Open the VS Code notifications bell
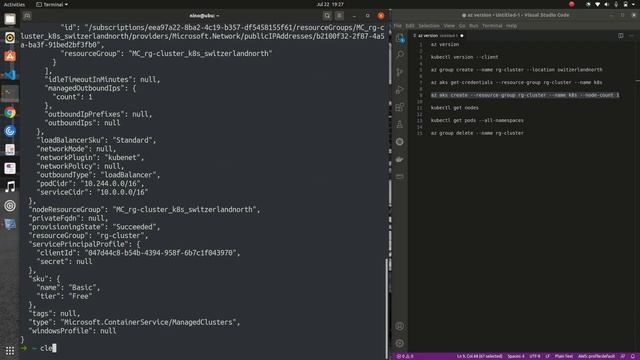This screenshot has width=640, height=360. (633, 356)
